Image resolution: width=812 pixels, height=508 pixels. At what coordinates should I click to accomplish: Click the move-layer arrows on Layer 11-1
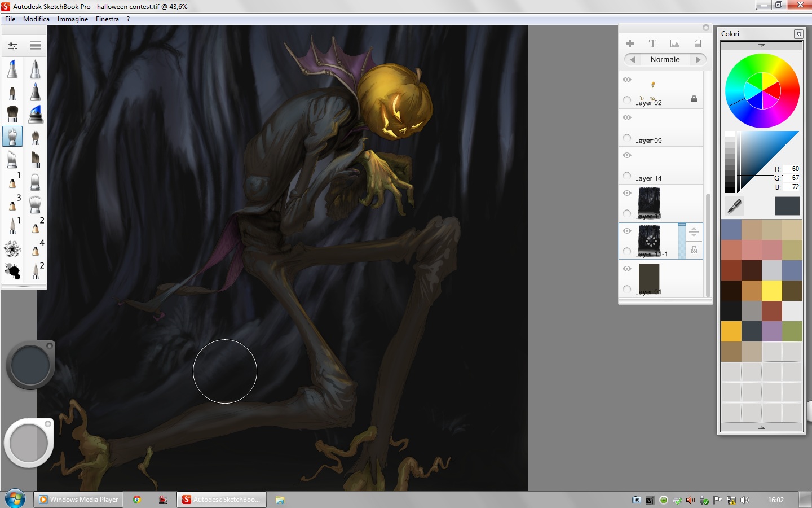coord(694,232)
